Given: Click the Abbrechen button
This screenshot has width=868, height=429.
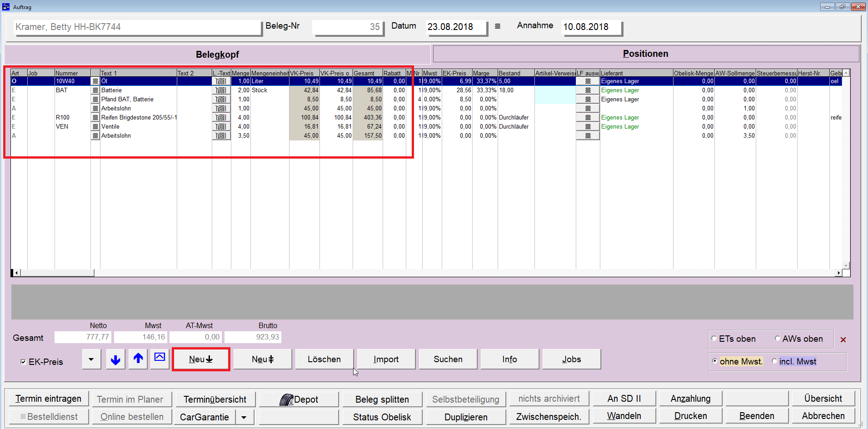Looking at the screenshot, I should pyautogui.click(x=823, y=416).
